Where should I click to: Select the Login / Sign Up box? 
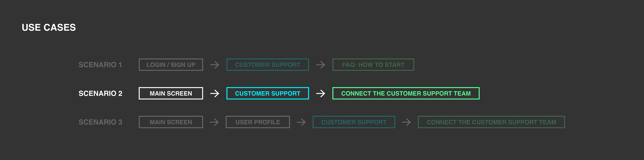[171, 65]
